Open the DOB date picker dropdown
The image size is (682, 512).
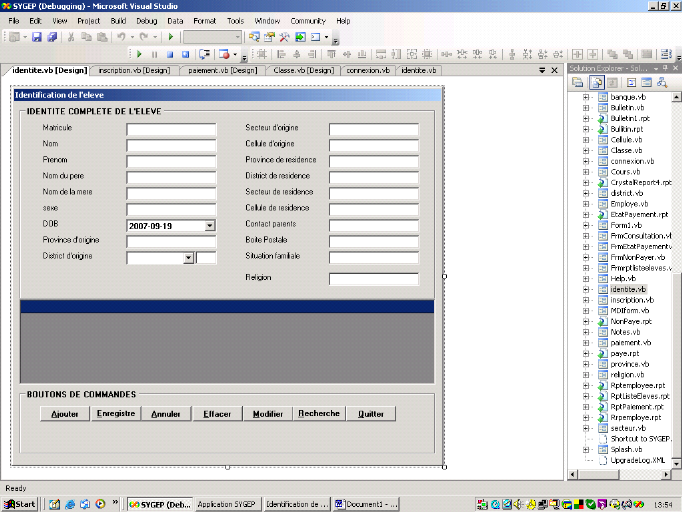[x=209, y=226]
